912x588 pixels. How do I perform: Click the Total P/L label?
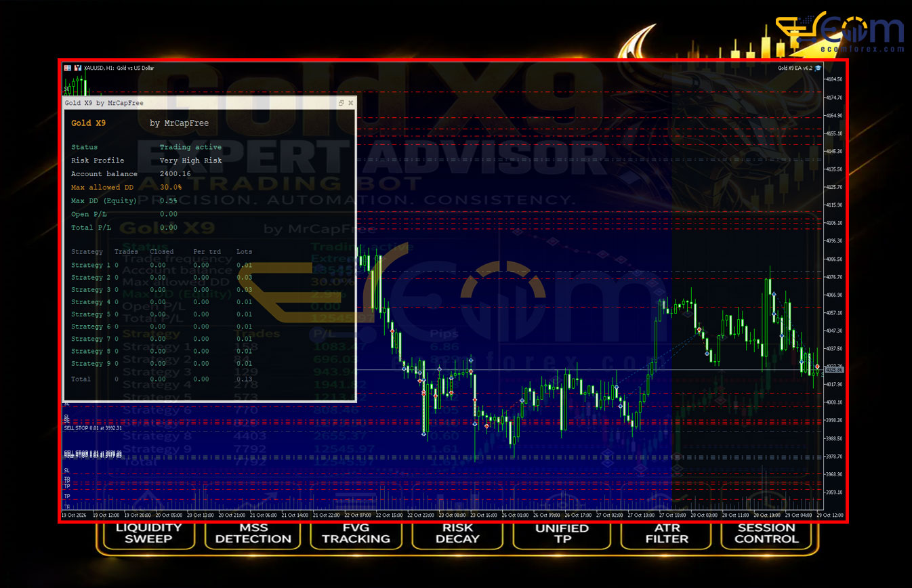point(91,228)
